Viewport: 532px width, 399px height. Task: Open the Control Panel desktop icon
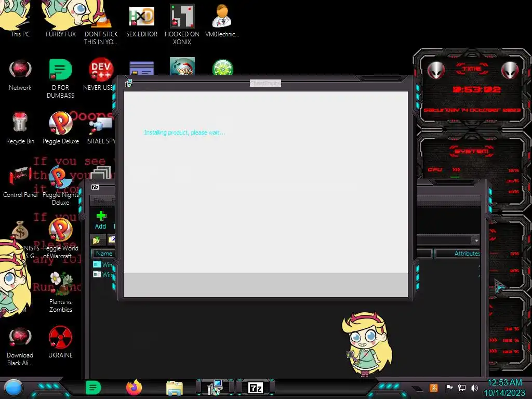click(x=20, y=181)
